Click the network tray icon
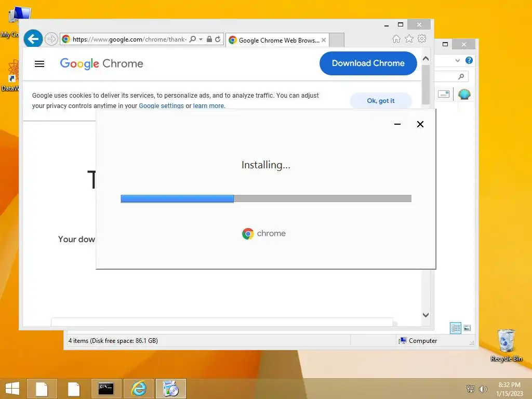The height and width of the screenshot is (399, 532). (471, 389)
